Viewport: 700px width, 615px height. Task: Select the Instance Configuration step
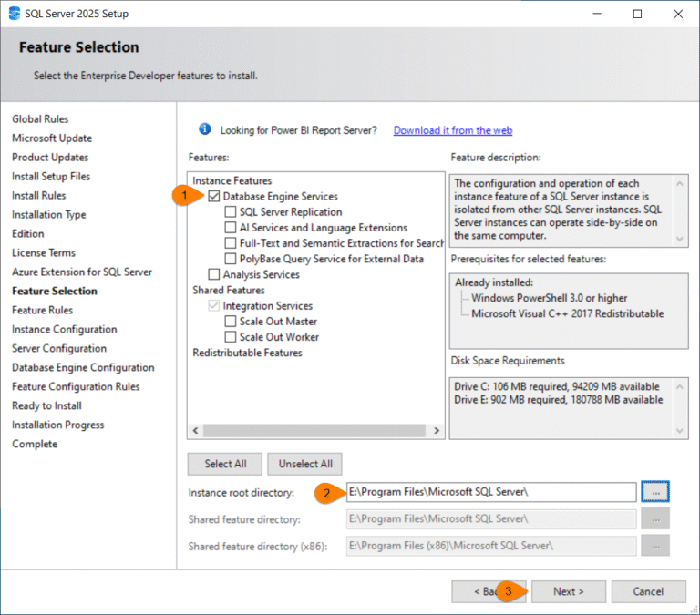(x=65, y=330)
